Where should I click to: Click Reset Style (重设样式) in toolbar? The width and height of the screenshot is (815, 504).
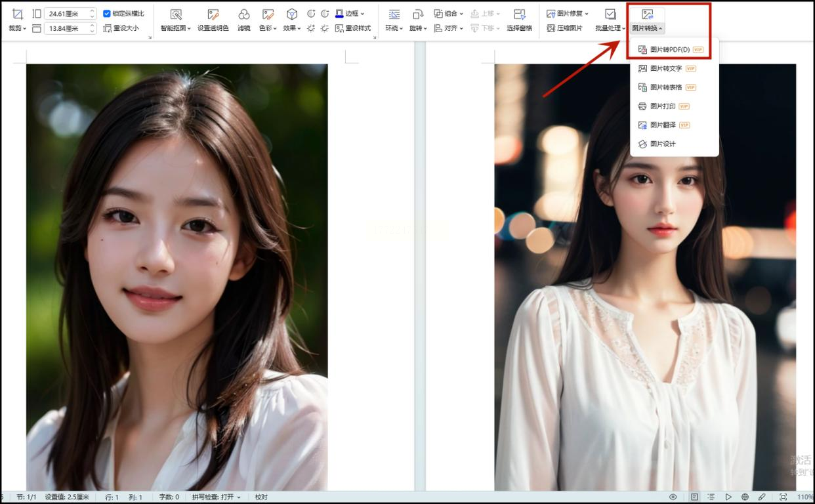point(353,28)
